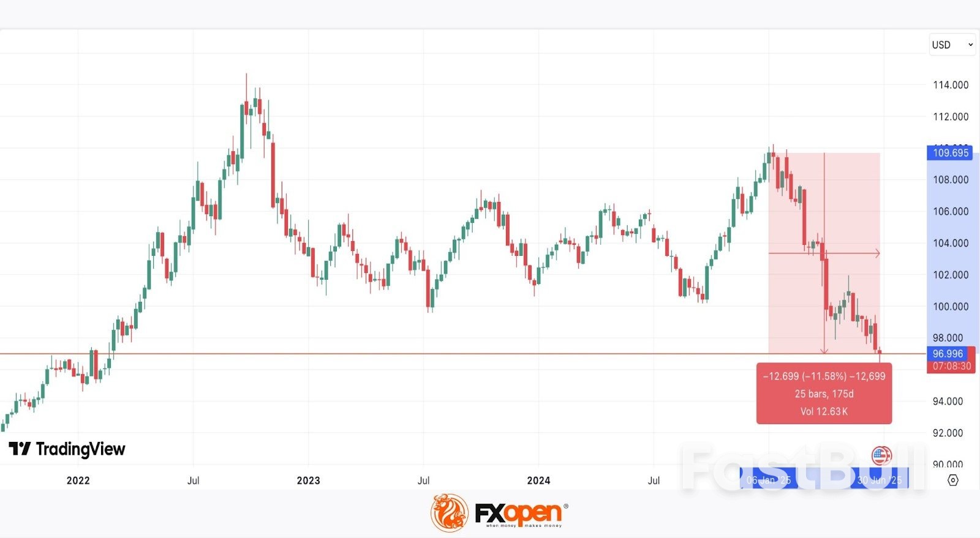This screenshot has width=980, height=538.
Task: Expand the currency selector chevron
Action: tap(970, 44)
